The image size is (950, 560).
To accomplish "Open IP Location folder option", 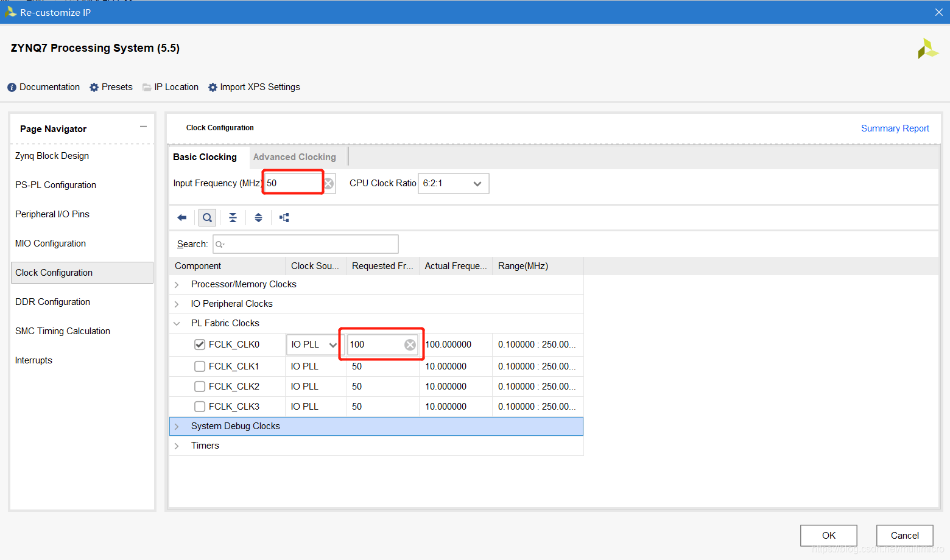I will point(171,87).
